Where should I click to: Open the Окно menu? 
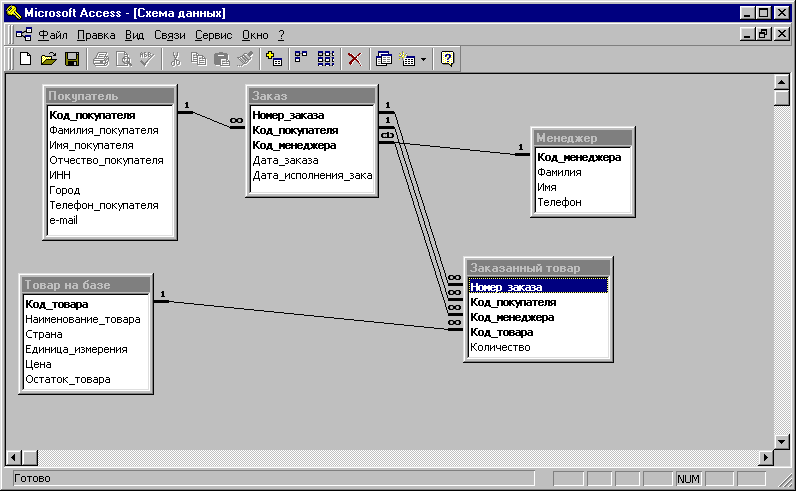255,35
